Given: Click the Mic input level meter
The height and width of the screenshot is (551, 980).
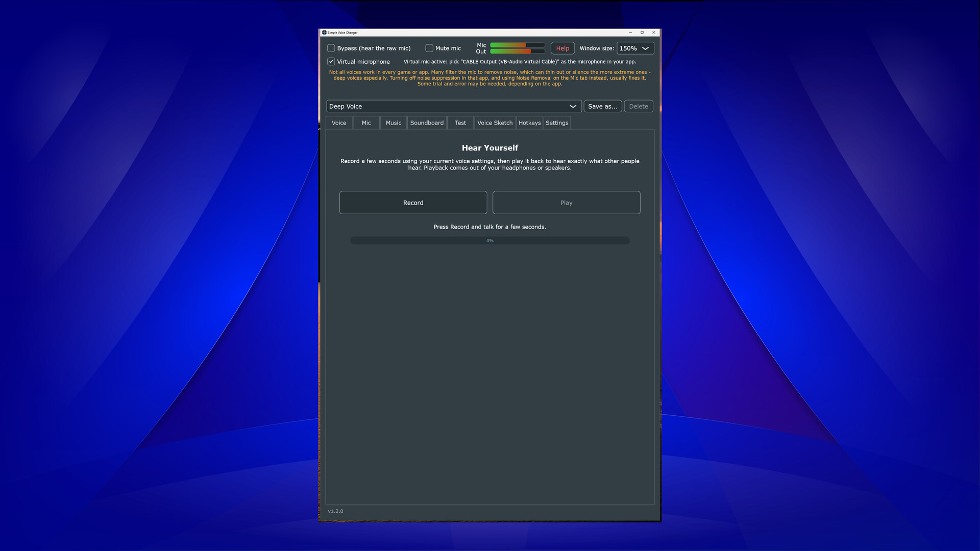Looking at the screenshot, I should pyautogui.click(x=517, y=45).
